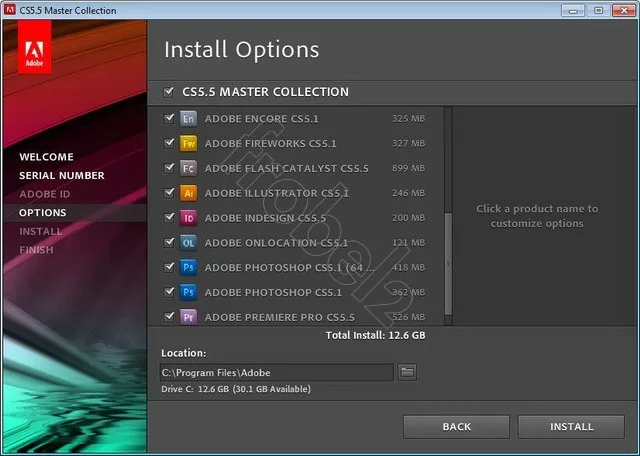Screen dimensions: 640x456
Task: Uncheck Adobe OnLocation CS5.1 checkbox
Action: (169, 242)
